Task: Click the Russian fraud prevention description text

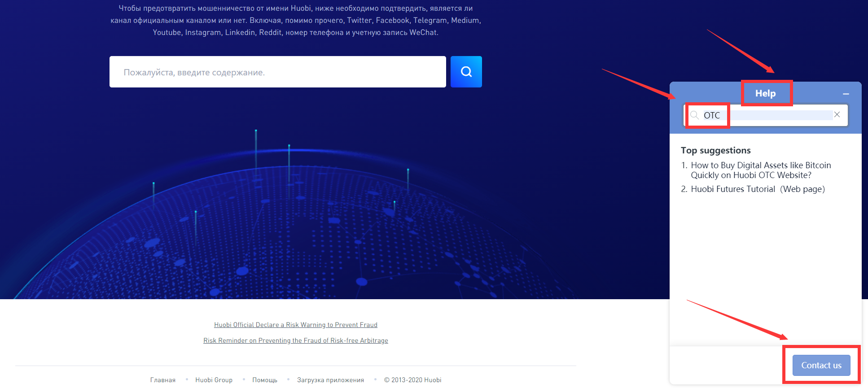Action: pyautogui.click(x=295, y=20)
